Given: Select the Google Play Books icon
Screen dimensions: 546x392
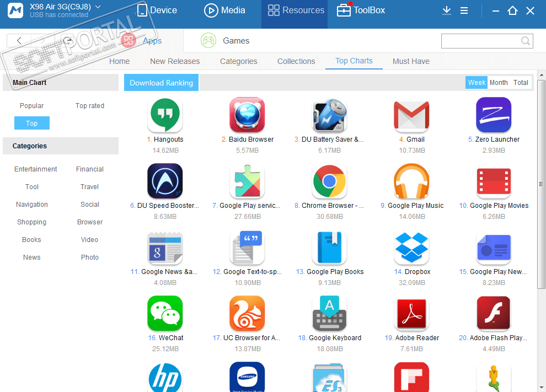Looking at the screenshot, I should (329, 247).
